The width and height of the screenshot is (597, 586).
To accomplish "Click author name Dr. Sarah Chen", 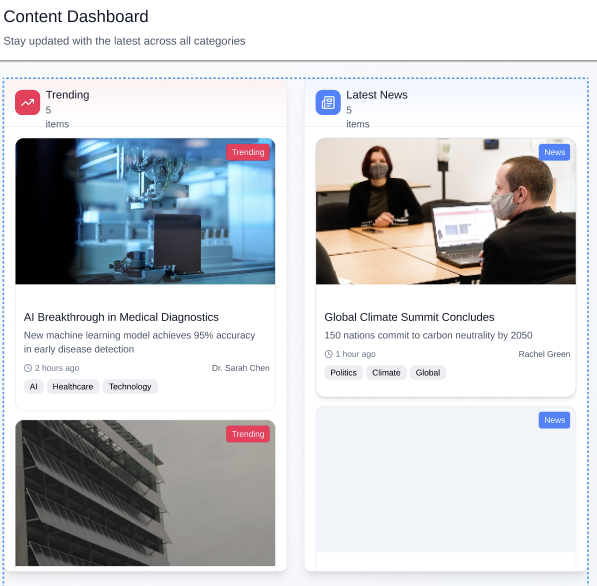I will tap(241, 368).
